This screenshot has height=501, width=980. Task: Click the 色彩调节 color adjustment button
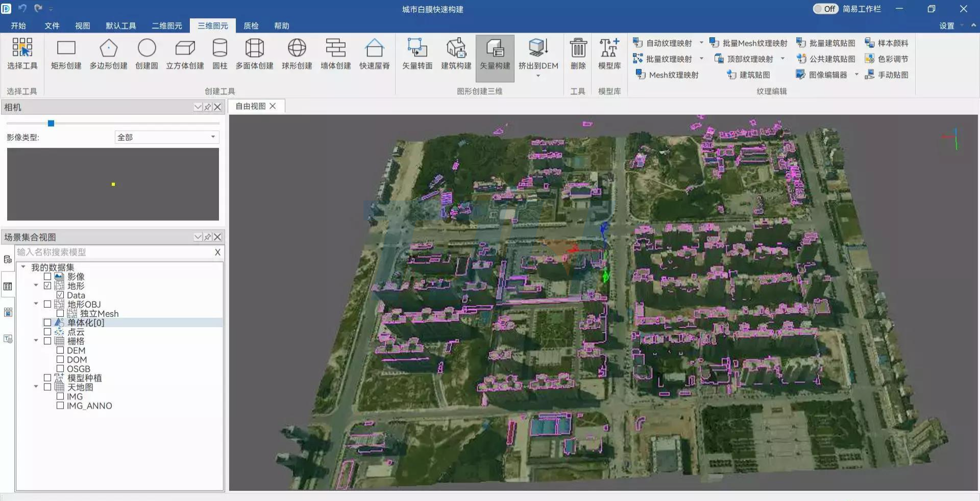887,59
